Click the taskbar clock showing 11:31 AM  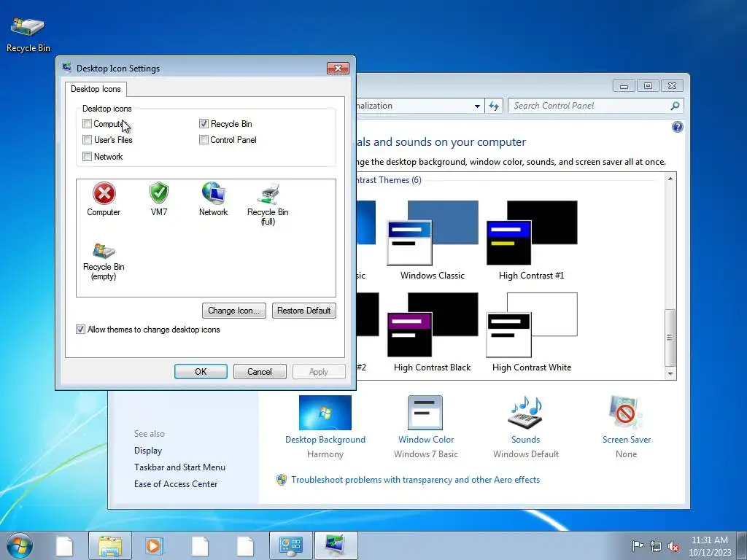(709, 546)
